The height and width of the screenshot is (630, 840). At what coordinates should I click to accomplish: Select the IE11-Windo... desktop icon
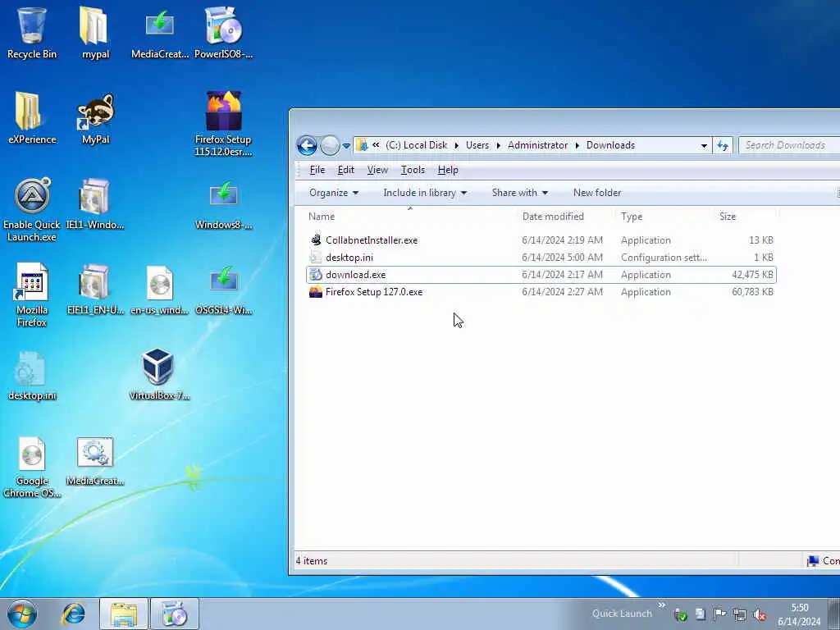(x=95, y=203)
